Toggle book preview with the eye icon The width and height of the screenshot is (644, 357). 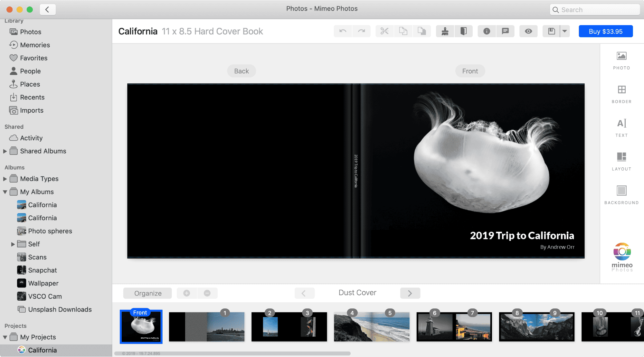point(528,31)
